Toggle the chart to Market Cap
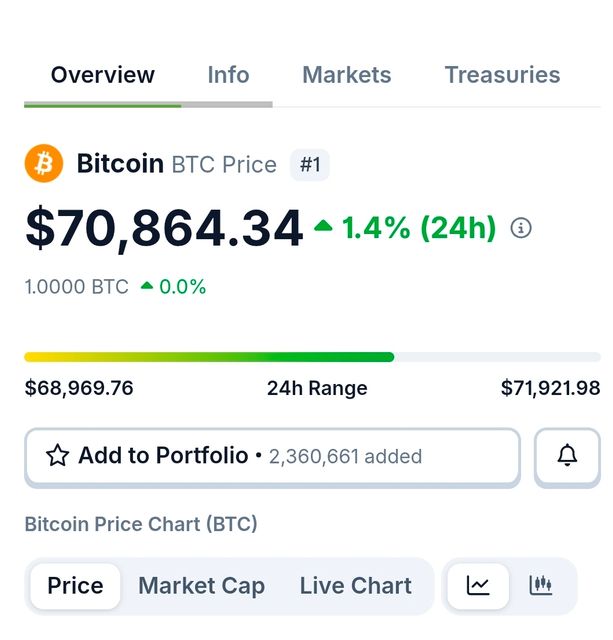 pos(201,586)
